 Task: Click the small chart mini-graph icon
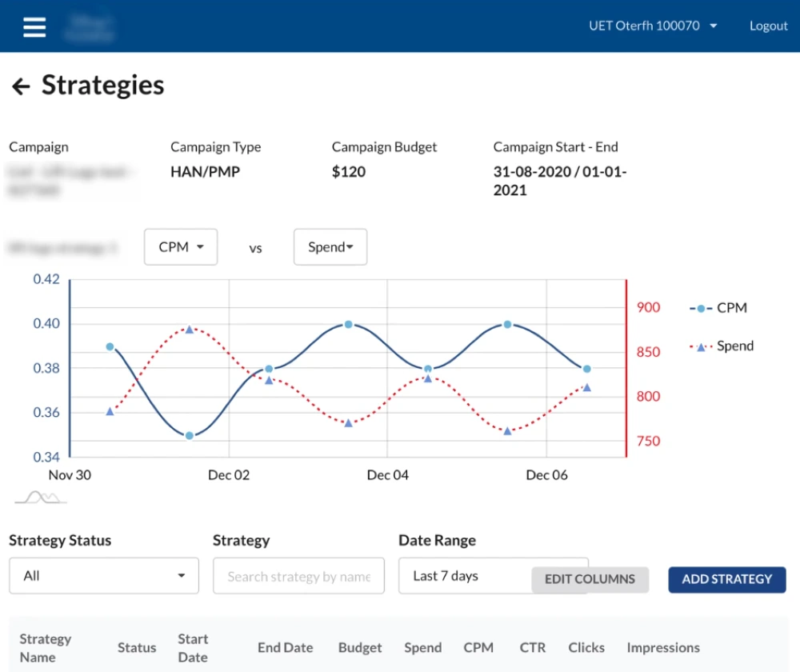(x=41, y=497)
